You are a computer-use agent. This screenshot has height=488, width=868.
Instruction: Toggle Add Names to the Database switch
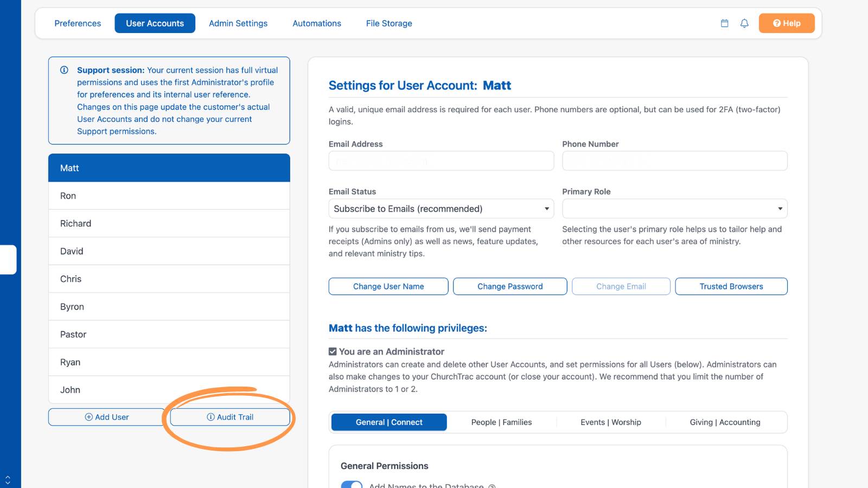pyautogui.click(x=352, y=485)
